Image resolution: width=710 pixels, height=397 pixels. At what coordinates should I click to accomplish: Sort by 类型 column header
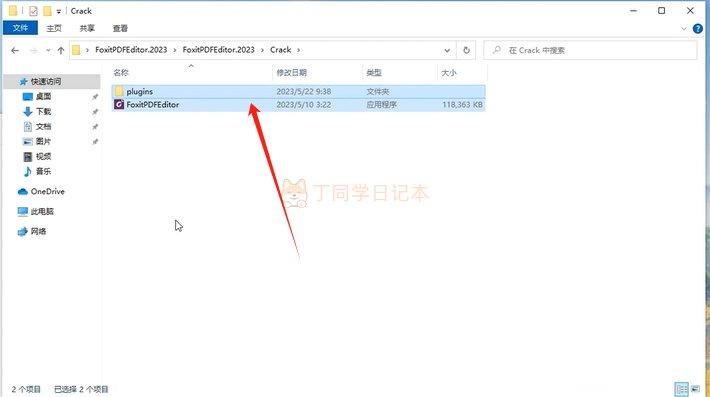[x=374, y=72]
